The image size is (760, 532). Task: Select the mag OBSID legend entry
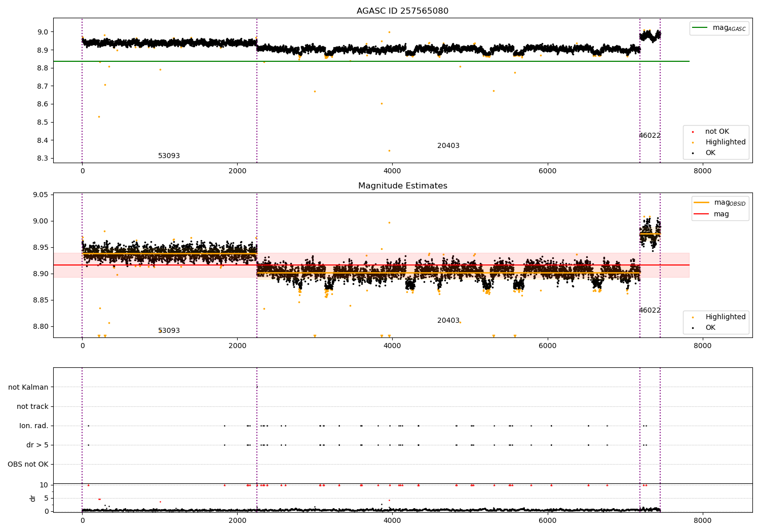click(720, 203)
